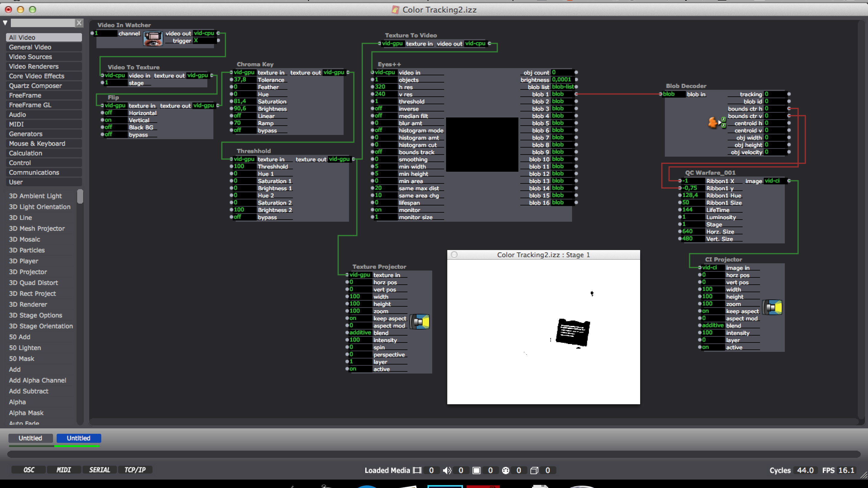
Task: Click the scene editor horizontal scrollbar
Action: (x=474, y=421)
